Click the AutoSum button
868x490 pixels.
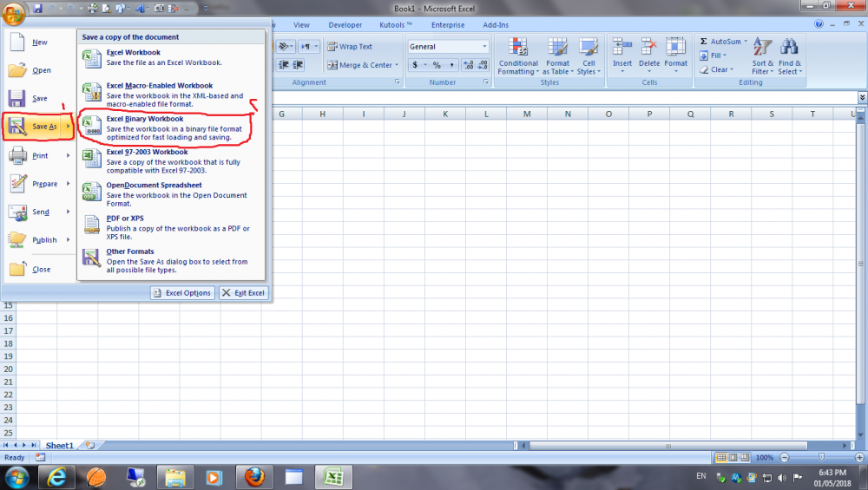pos(720,42)
